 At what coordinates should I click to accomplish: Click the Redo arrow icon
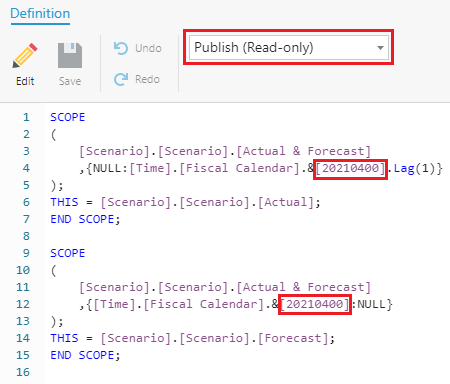[121, 79]
